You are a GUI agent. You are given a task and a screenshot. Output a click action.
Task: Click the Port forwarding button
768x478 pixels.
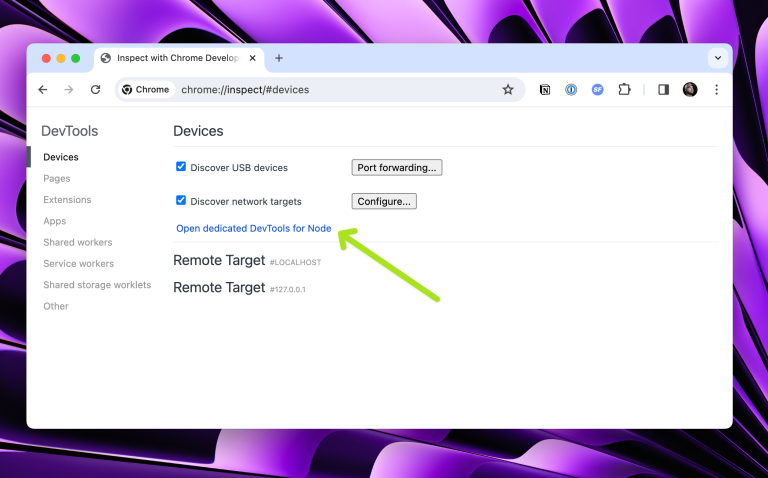pos(396,167)
